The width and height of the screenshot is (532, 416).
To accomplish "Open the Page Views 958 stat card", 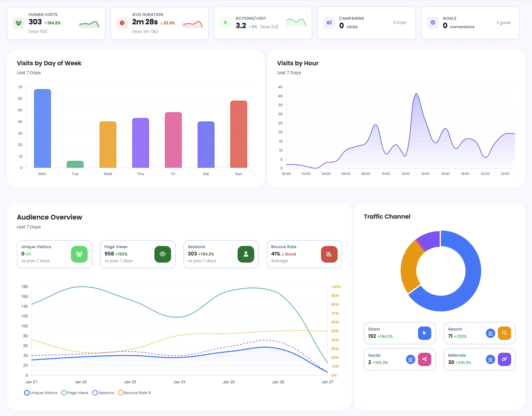I will 138,254.
